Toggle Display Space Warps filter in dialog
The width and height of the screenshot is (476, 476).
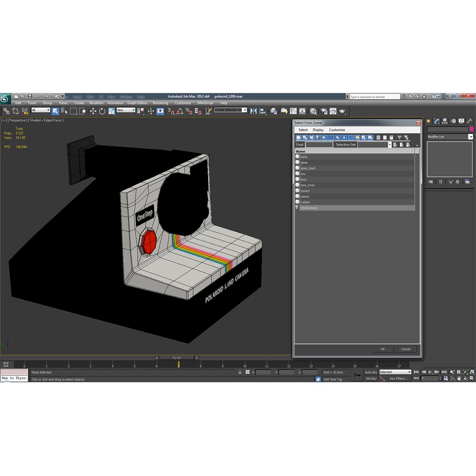(x=331, y=138)
